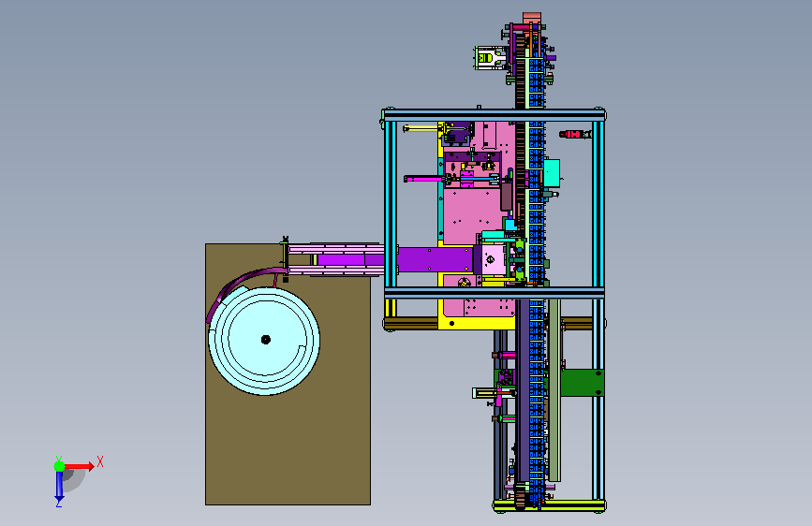
Task: Select the white and green gripper unit at top
Action: (x=490, y=58)
